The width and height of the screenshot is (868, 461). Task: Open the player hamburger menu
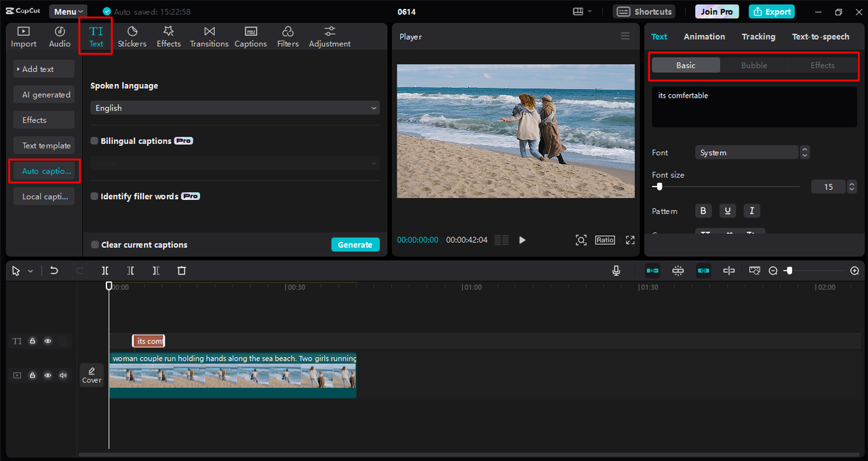point(625,37)
